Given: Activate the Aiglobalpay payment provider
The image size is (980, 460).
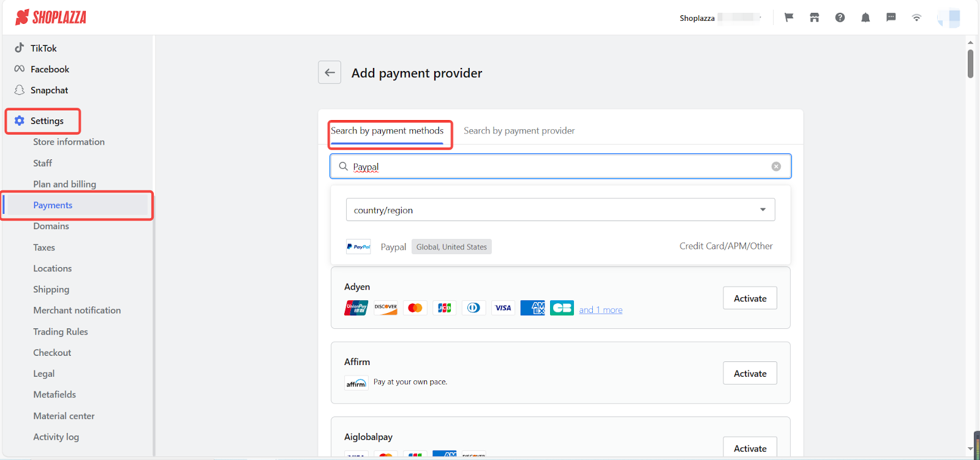Looking at the screenshot, I should coord(750,447).
